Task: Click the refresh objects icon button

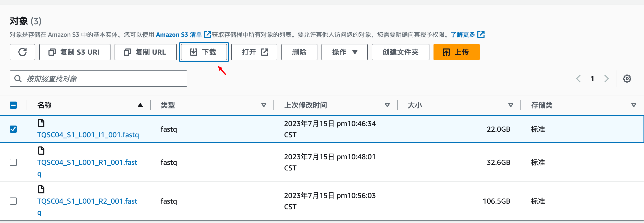Action: click(22, 52)
